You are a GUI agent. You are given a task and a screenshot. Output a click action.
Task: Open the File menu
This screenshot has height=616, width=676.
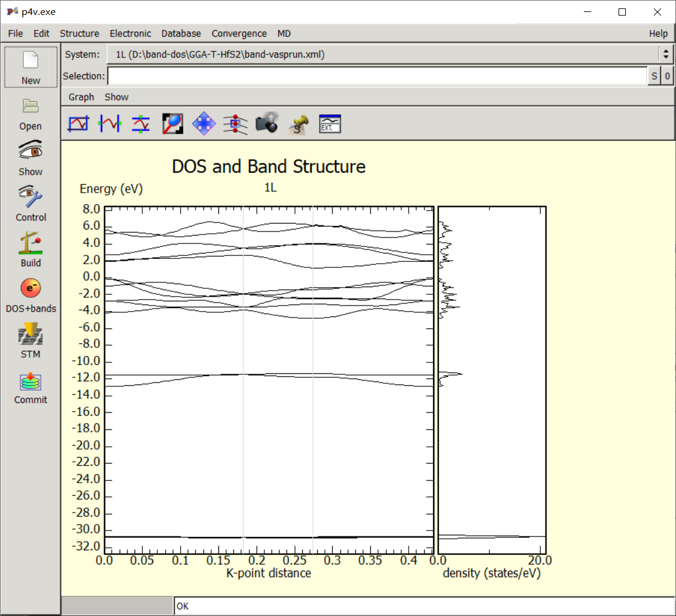click(16, 33)
